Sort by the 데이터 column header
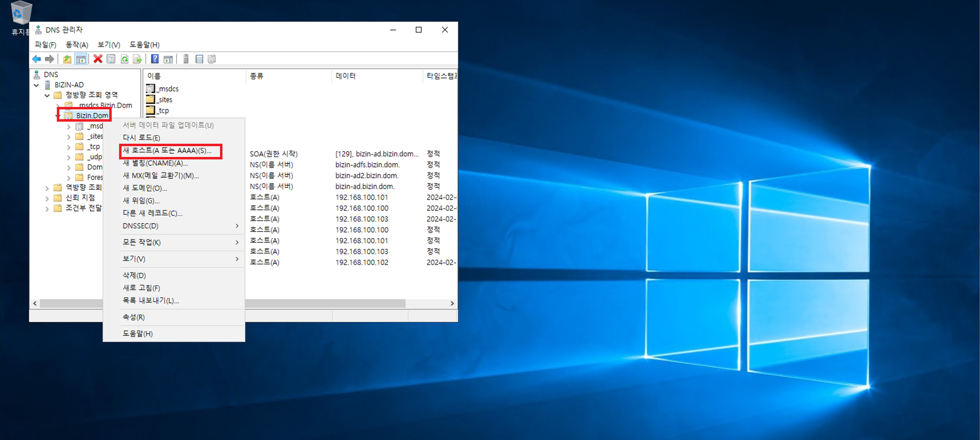 pos(377,76)
